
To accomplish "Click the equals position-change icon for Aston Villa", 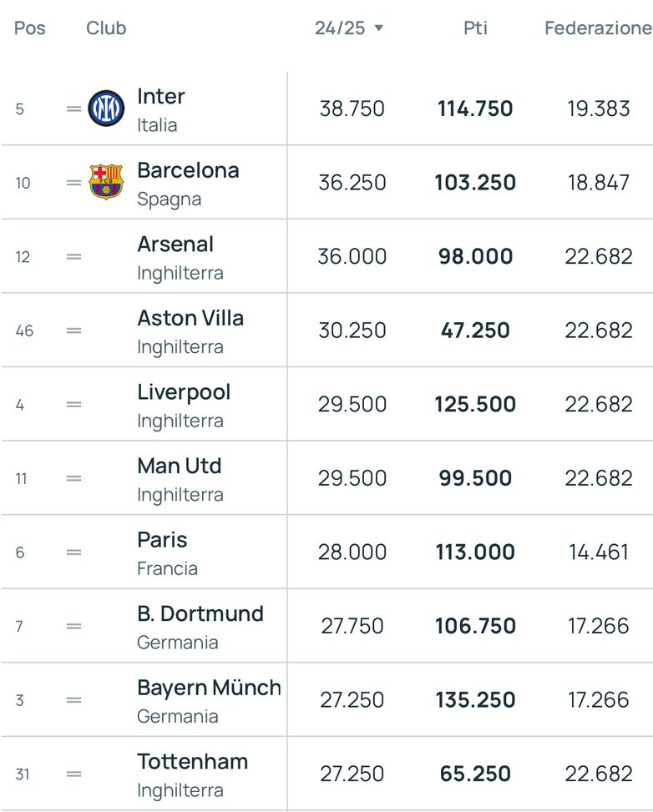I will click(73, 330).
